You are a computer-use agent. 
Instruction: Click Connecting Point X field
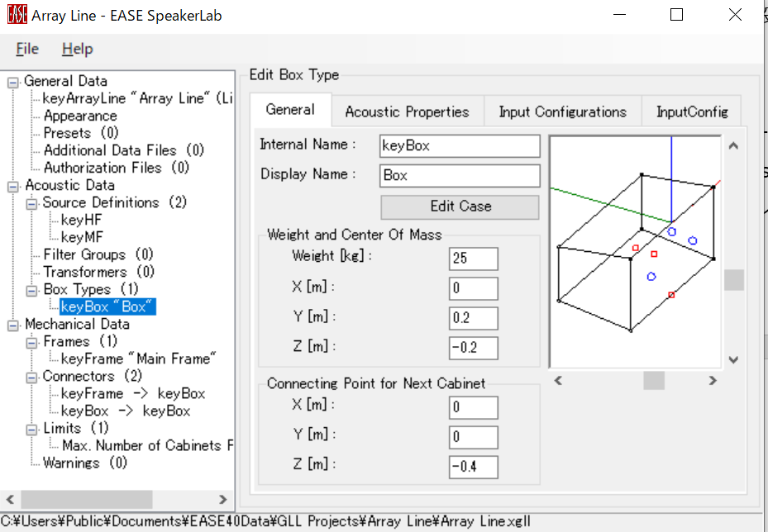pos(473,408)
